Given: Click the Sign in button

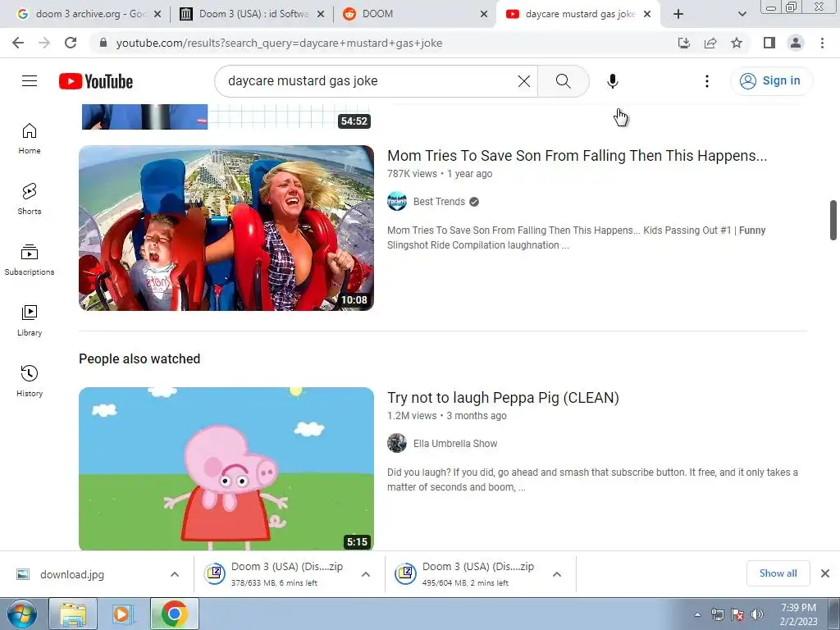Looking at the screenshot, I should [x=771, y=81].
